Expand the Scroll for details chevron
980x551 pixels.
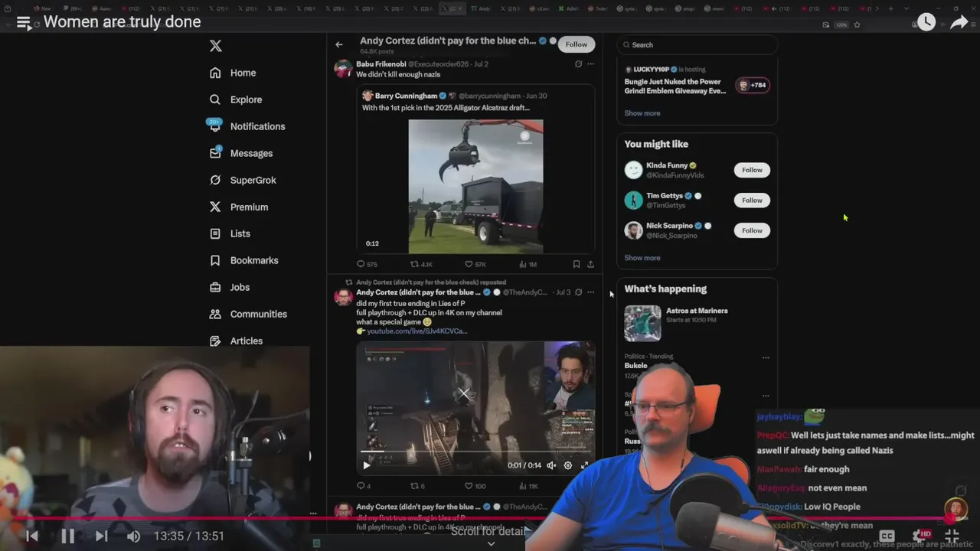[491, 543]
